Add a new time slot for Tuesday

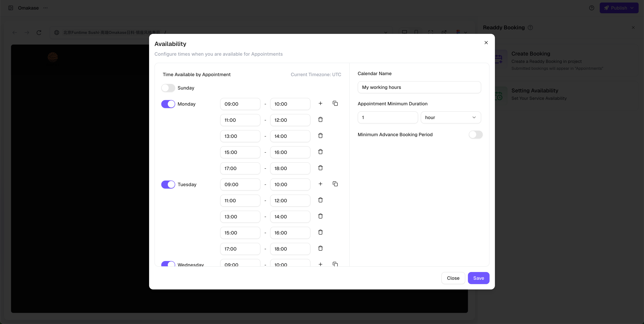click(x=320, y=184)
